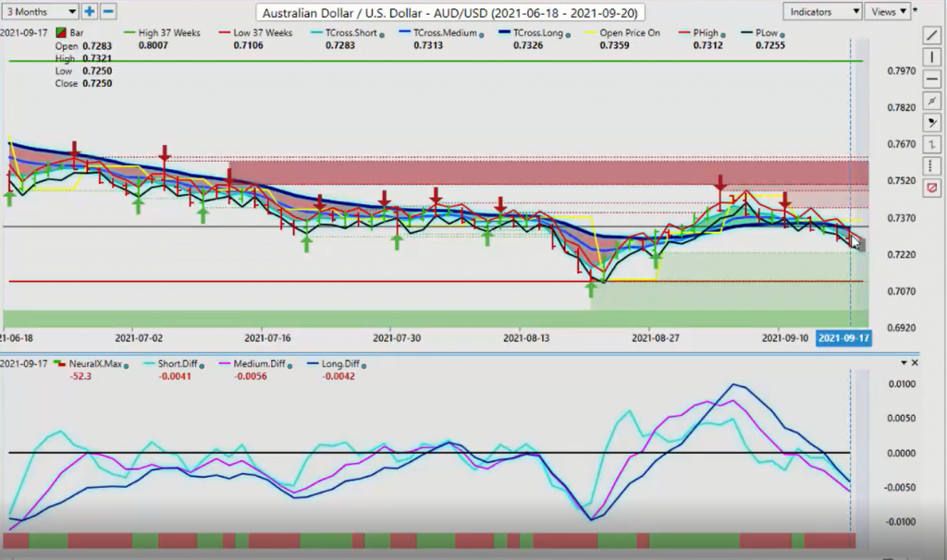
Task: Click the PHigh value 0.7312
Action: [707, 45]
